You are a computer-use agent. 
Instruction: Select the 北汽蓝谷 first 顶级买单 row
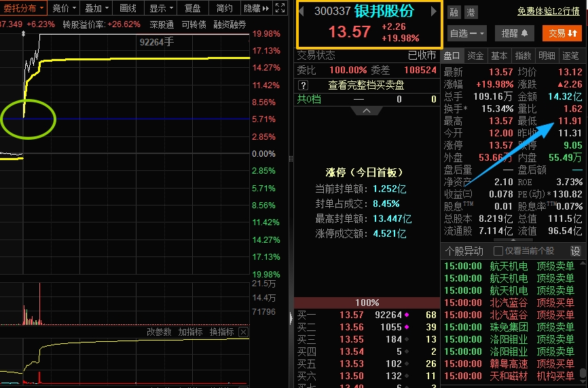coord(509,303)
